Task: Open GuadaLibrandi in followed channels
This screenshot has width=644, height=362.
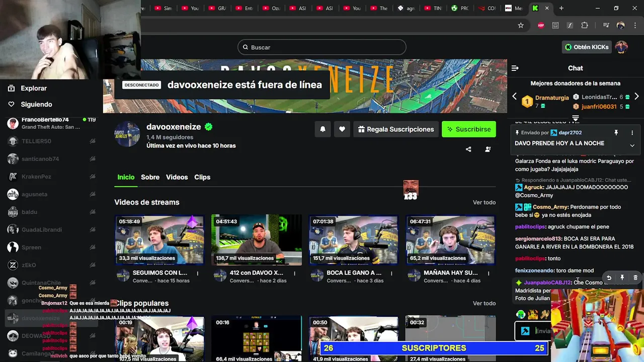Action: click(51, 229)
